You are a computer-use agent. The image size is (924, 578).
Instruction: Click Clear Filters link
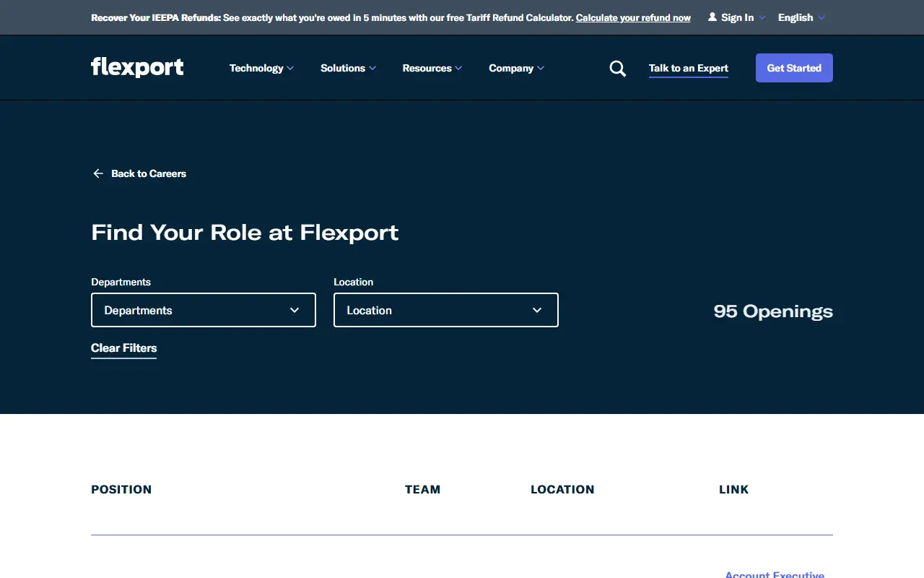click(x=123, y=348)
